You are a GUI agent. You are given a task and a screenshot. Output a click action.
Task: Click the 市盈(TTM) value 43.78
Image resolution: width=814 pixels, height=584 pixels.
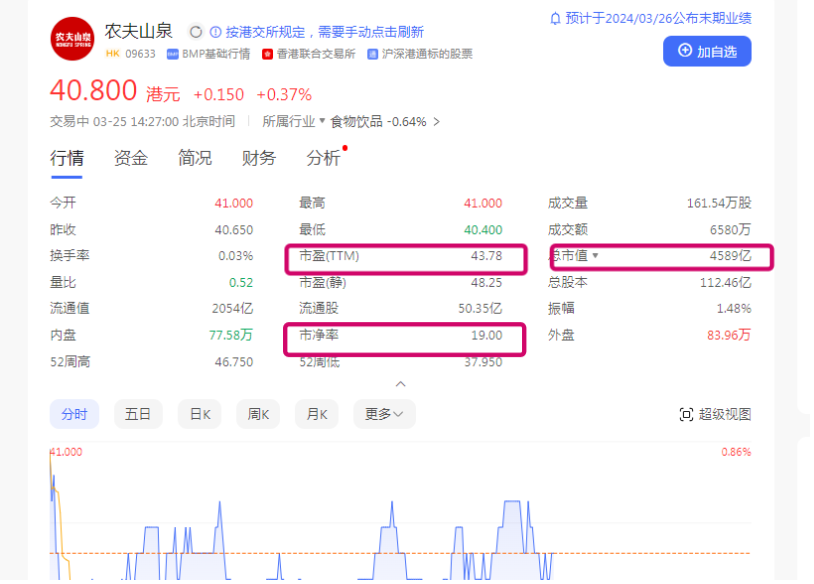pos(486,256)
